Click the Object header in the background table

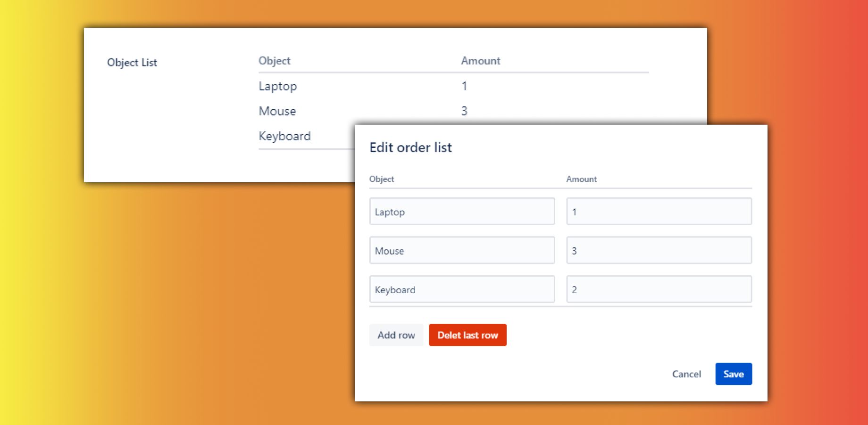pyautogui.click(x=275, y=61)
